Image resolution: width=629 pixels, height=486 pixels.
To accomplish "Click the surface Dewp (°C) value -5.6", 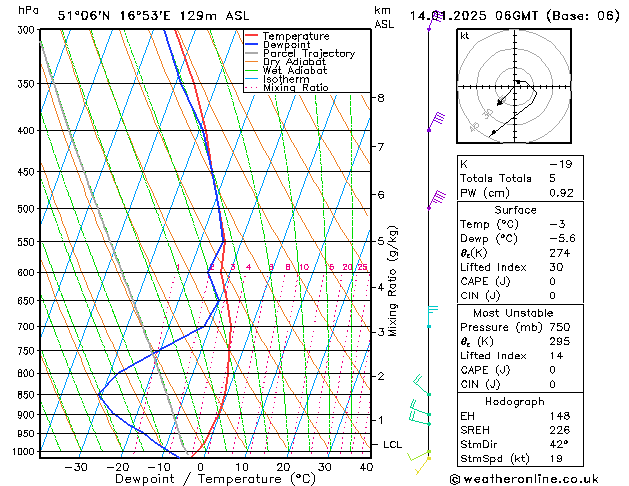I will coord(562,239).
